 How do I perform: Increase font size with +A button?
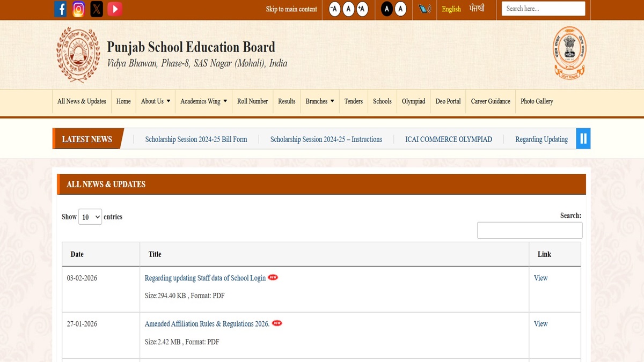362,9
